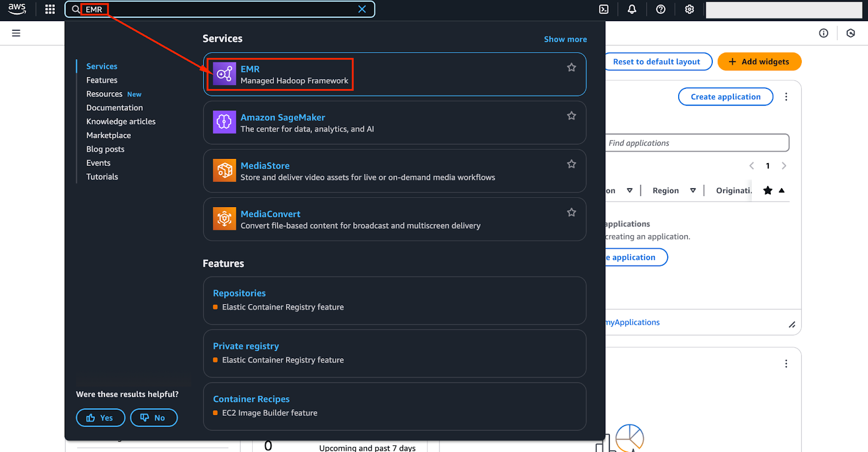Click the favorites star column header
The image size is (868, 452).
click(768, 190)
